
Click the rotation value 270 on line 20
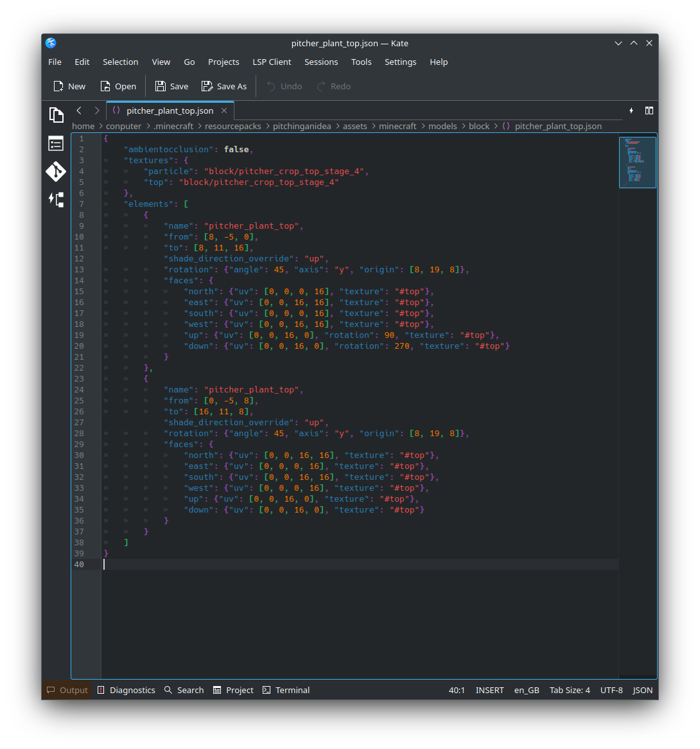click(x=402, y=346)
